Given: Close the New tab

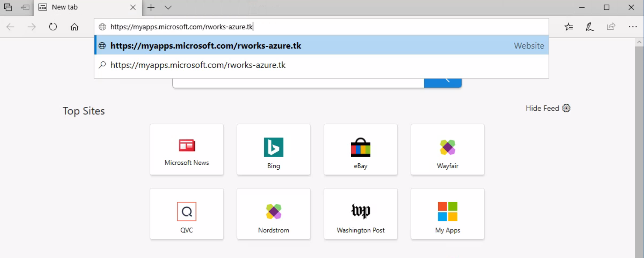Looking at the screenshot, I should pyautogui.click(x=133, y=7).
